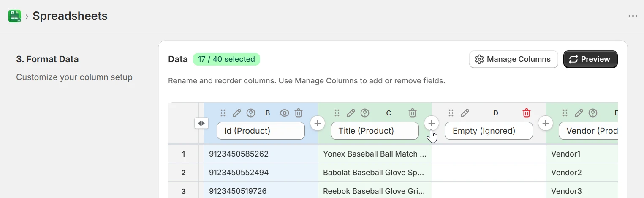Click the green Spreadsheets app icon
The width and height of the screenshot is (644, 198).
(x=15, y=16)
